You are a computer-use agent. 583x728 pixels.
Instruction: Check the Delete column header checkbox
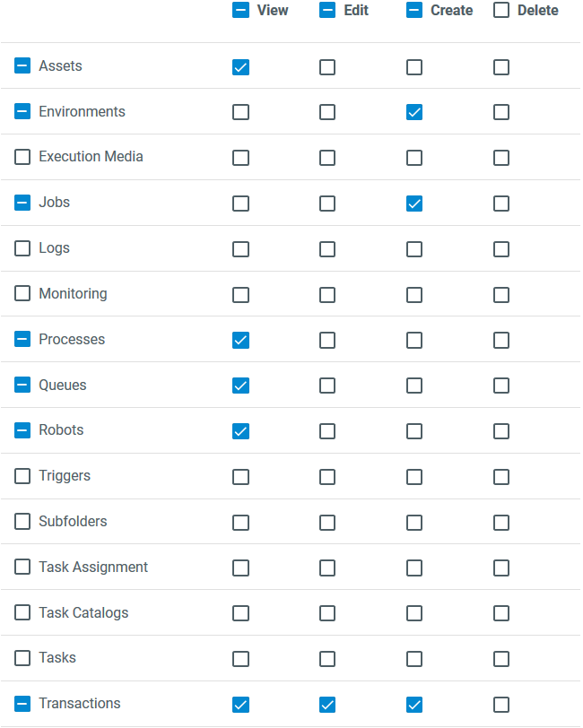[501, 11]
